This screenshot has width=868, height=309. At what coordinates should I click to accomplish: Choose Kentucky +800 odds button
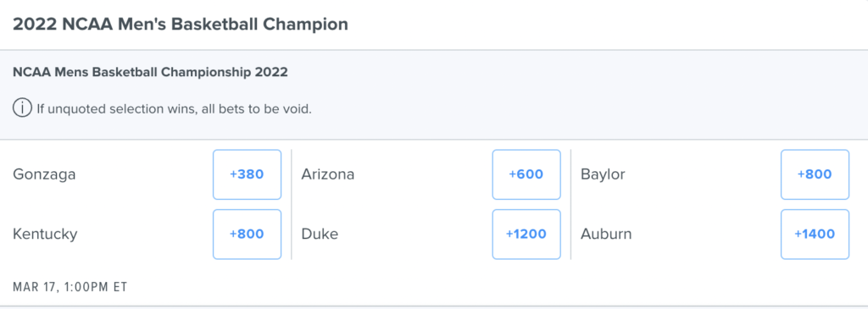pos(247,235)
